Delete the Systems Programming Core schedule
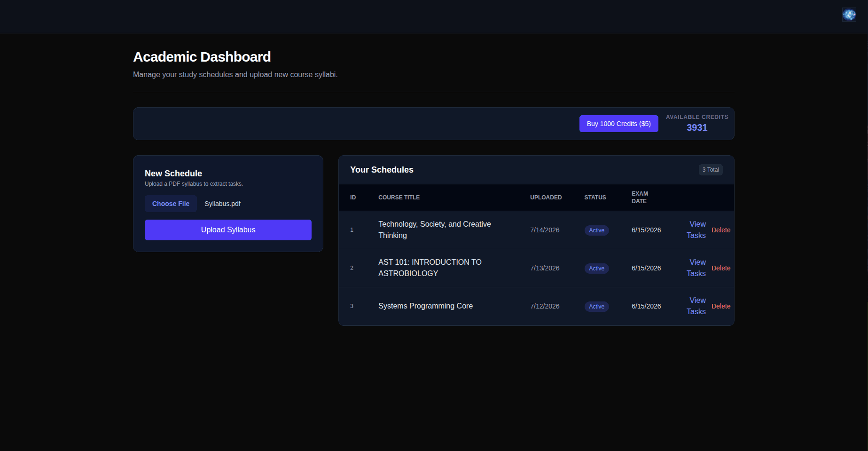The image size is (868, 451). (721, 306)
